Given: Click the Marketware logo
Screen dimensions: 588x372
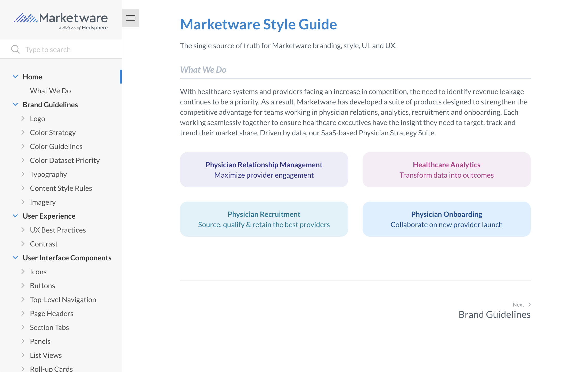Looking at the screenshot, I should (x=61, y=19).
